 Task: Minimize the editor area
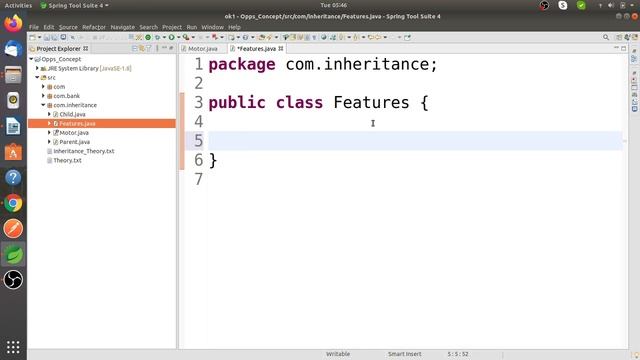616,48
